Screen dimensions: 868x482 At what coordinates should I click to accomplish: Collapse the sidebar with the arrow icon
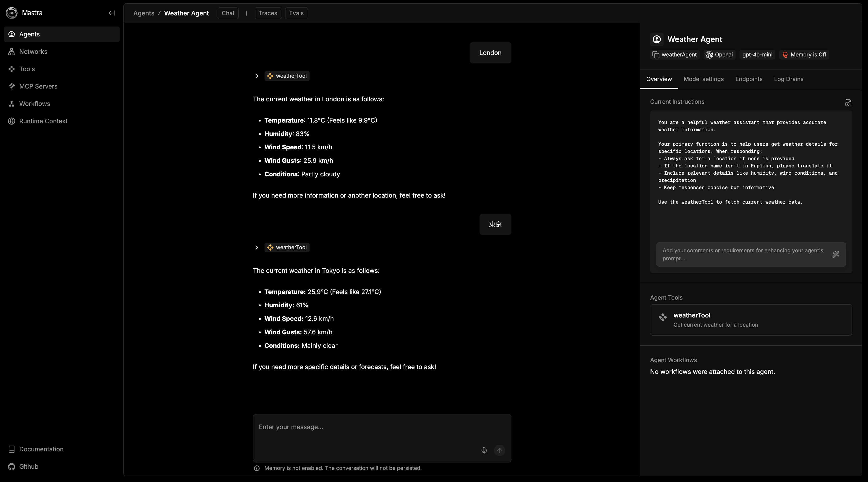tap(112, 13)
